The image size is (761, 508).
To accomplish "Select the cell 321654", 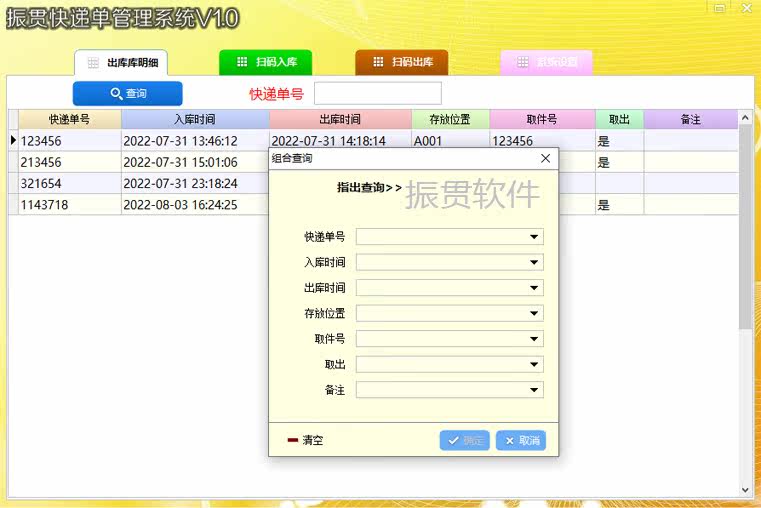I will [x=69, y=183].
